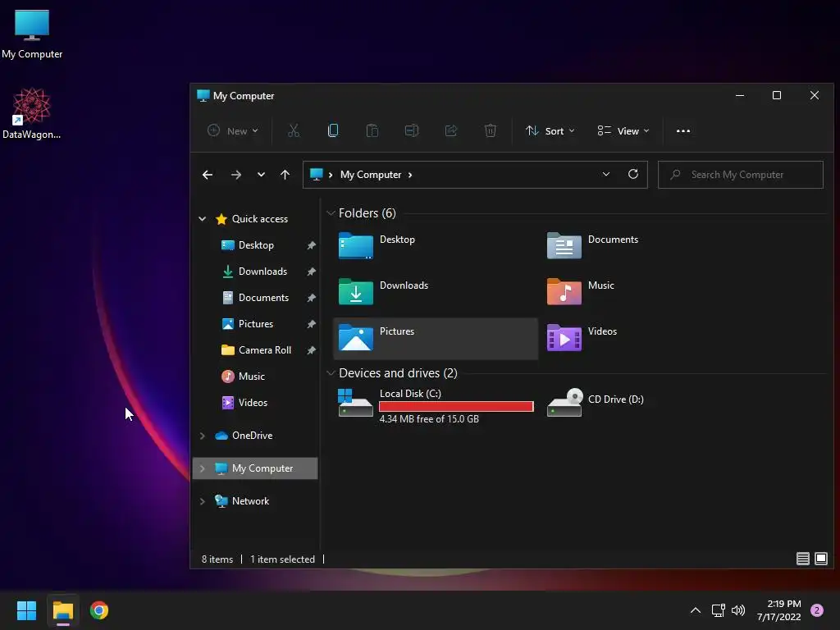The width and height of the screenshot is (840, 630).
Task: Select My Computer desktop icon
Action: [x=32, y=34]
